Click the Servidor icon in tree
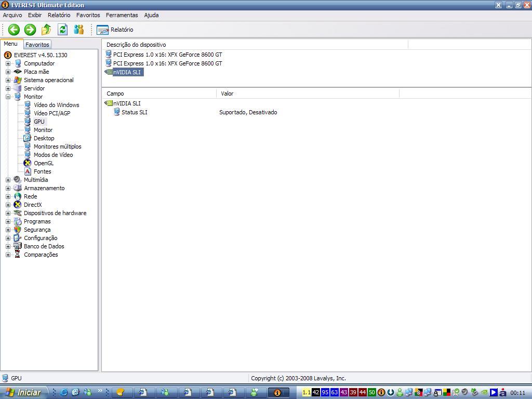This screenshot has height=399, width=532. [18, 88]
